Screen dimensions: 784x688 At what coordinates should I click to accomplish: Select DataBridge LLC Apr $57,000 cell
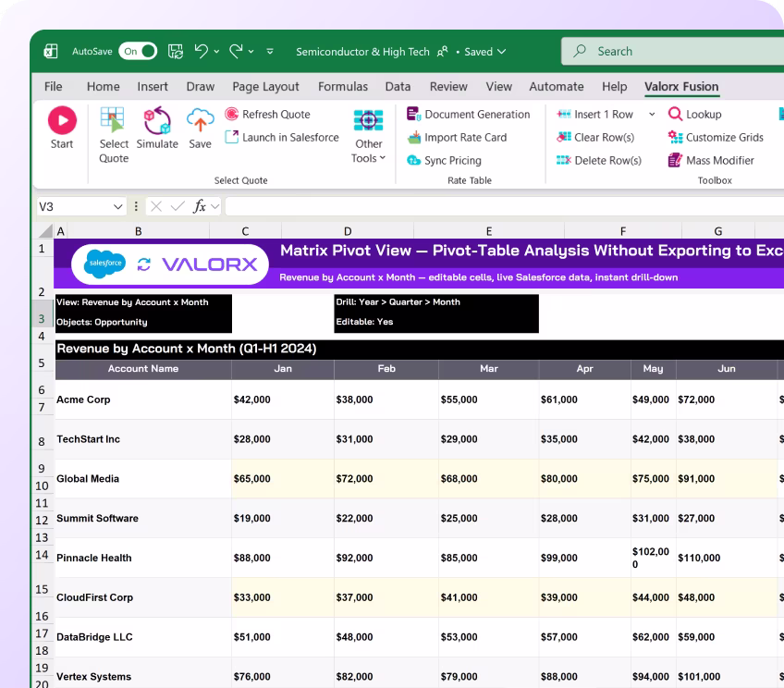(584, 636)
